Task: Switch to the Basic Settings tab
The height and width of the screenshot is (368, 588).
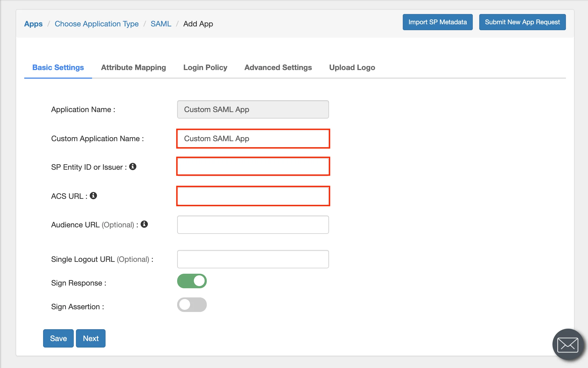Action: tap(58, 67)
